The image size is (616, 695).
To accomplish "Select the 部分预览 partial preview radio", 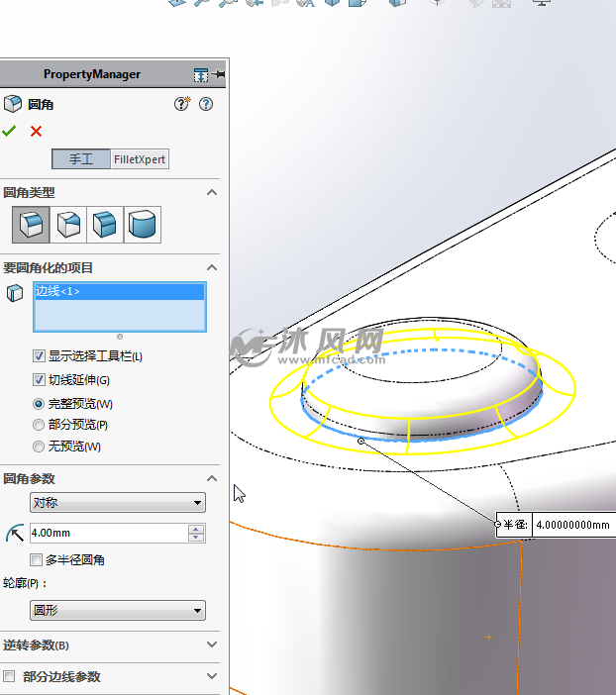I will coord(39,425).
